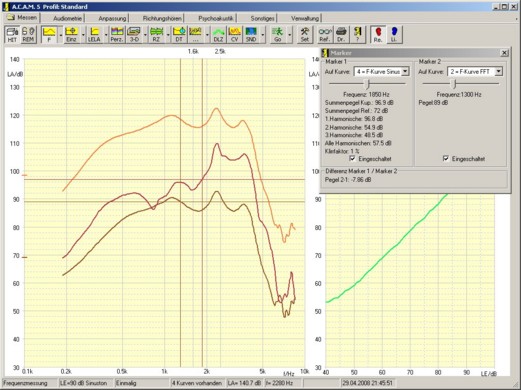Screen dimensions: 521x390
Task: Click the DLZ toolbar button
Action: tap(218, 35)
